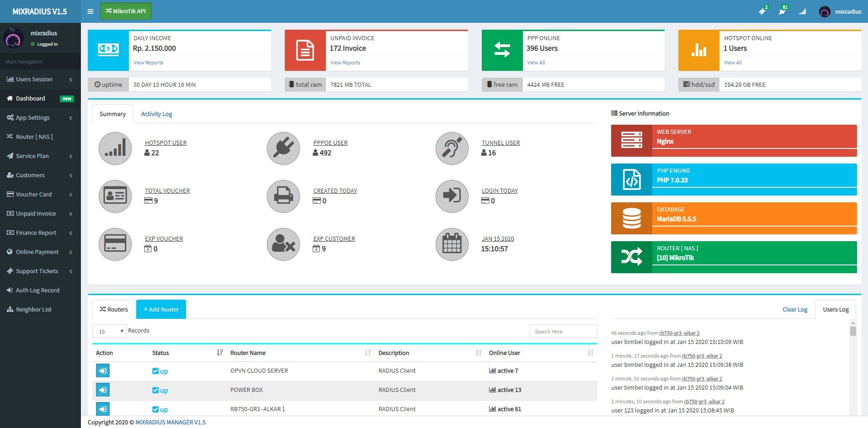Click the Router NAS shuffle icon

point(632,257)
